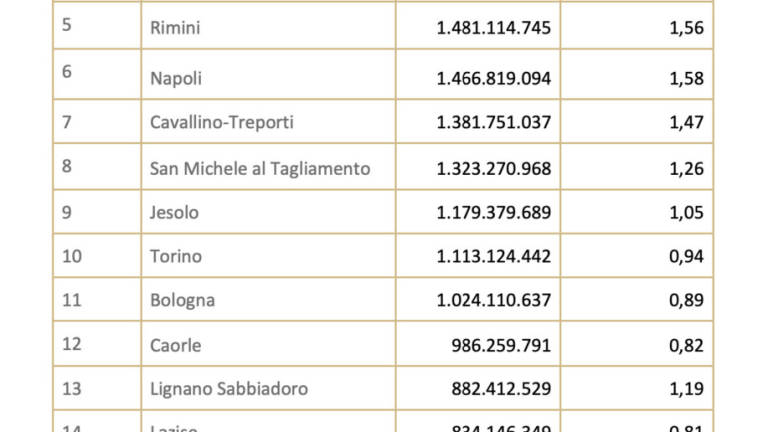Select the Rimini city cell
The width and height of the screenshot is (768, 432).
click(268, 26)
